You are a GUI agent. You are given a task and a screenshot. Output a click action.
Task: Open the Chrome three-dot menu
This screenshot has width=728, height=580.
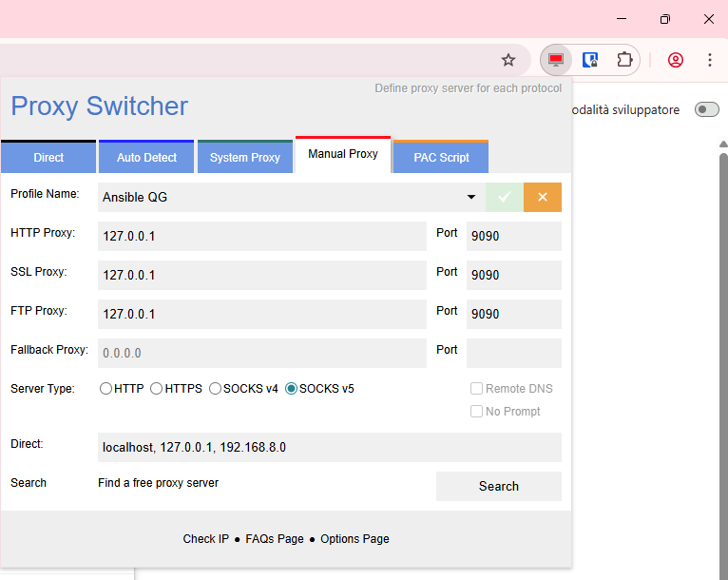[710, 60]
